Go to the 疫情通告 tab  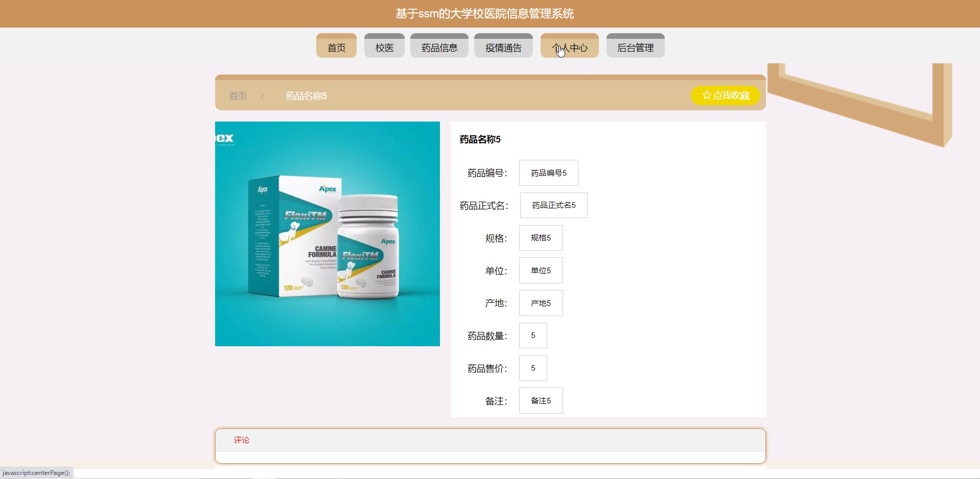(x=503, y=46)
